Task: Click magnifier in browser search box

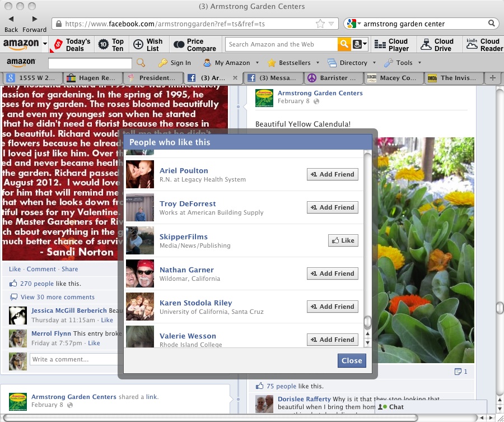Action: [492, 23]
